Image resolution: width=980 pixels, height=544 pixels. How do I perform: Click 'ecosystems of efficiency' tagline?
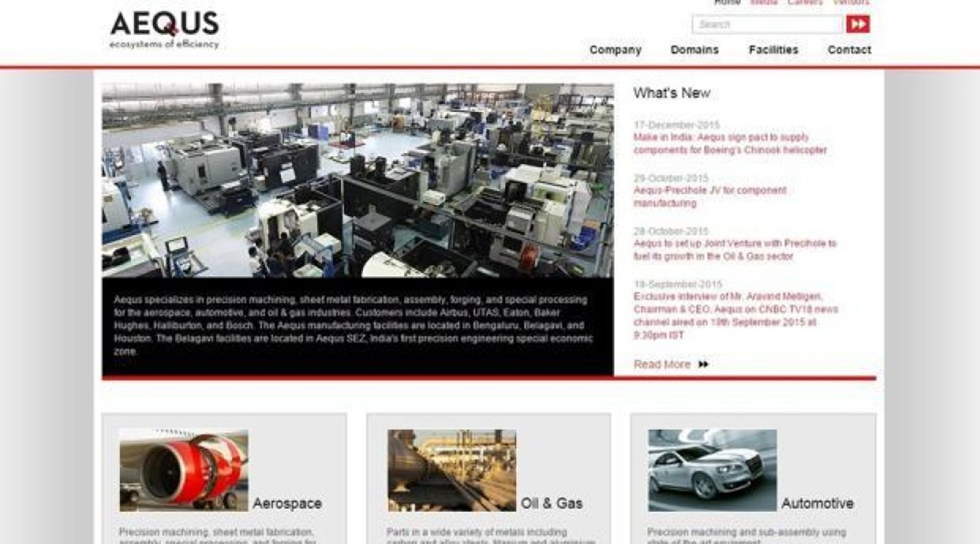point(164,44)
